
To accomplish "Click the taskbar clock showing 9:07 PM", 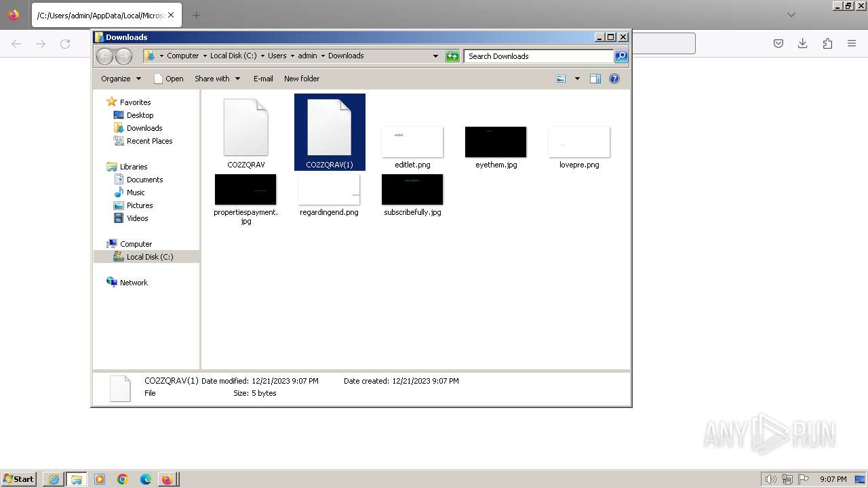I will (x=833, y=479).
